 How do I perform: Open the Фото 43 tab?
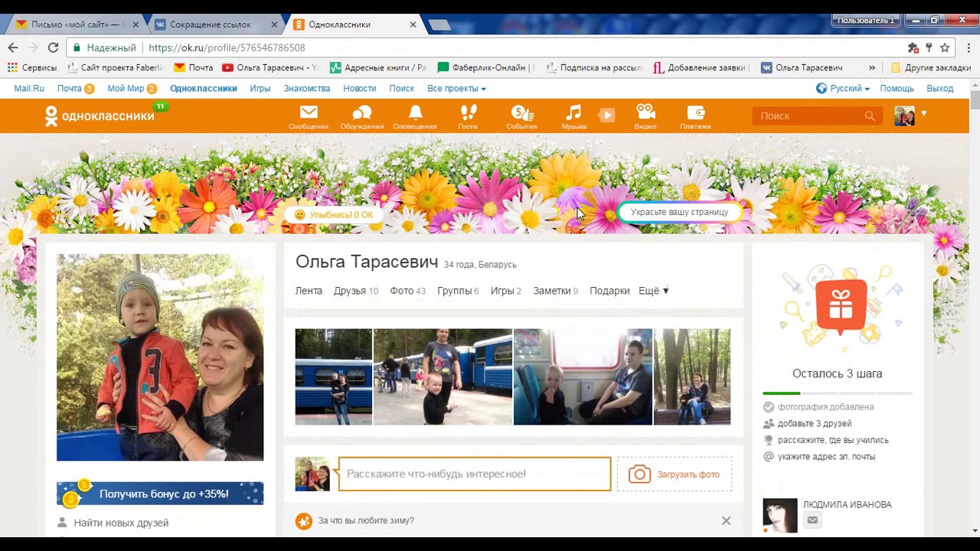point(407,291)
